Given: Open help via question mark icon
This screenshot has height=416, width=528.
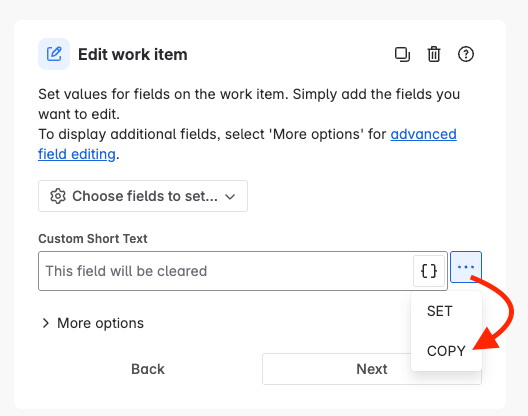Looking at the screenshot, I should click(x=466, y=54).
